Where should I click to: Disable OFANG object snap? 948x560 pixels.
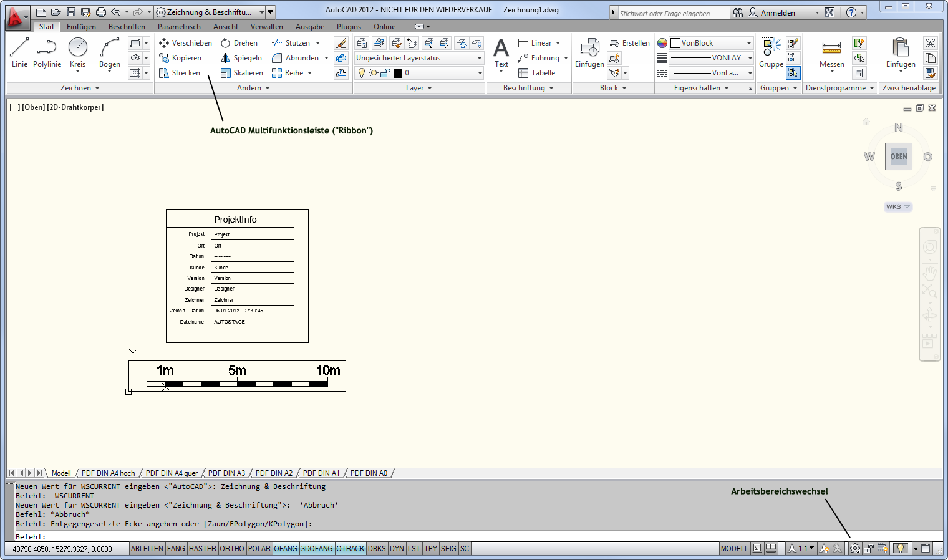[x=286, y=549]
